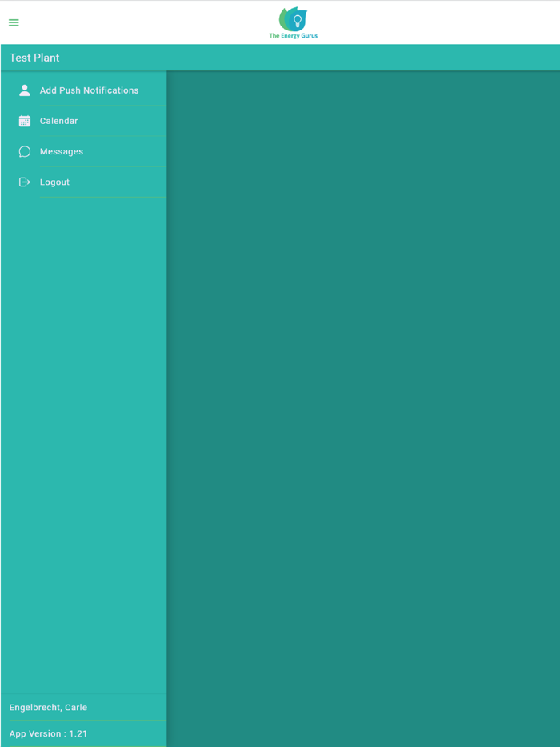Click the App Version : 1.21 label
This screenshot has height=747, width=560.
click(48, 733)
